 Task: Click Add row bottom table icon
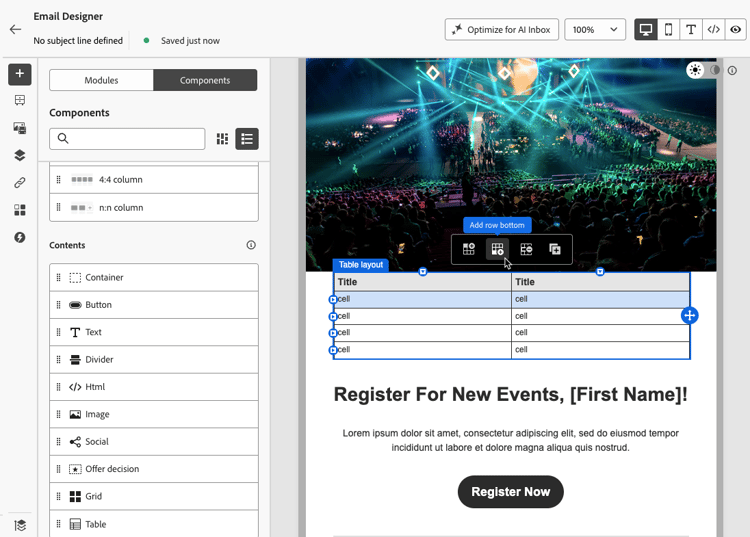pos(497,249)
